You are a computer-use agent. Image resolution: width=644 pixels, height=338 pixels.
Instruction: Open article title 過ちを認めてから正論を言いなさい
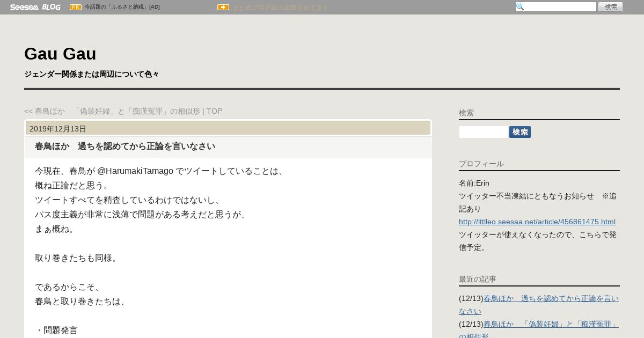point(125,146)
